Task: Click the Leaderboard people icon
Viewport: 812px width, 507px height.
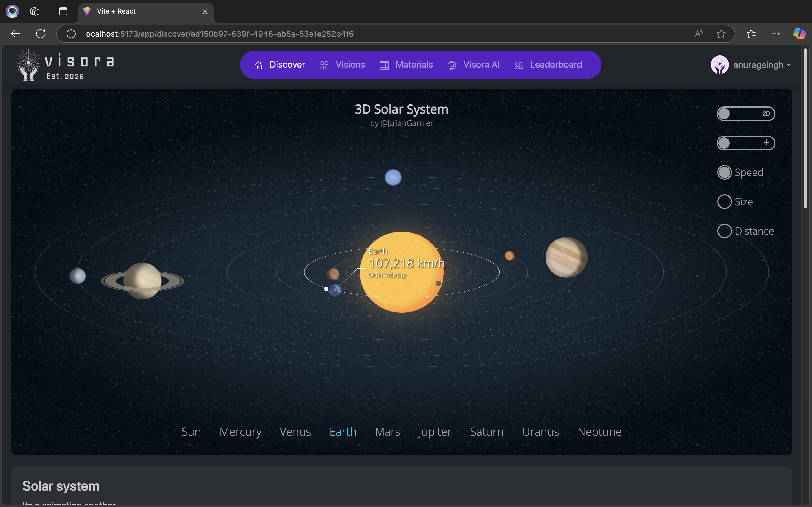Action: 519,65
